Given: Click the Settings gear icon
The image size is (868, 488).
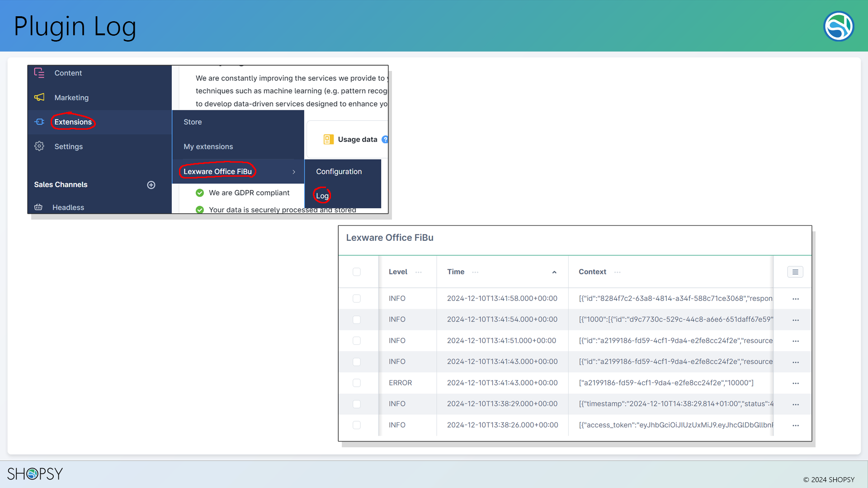Looking at the screenshot, I should pyautogui.click(x=39, y=146).
